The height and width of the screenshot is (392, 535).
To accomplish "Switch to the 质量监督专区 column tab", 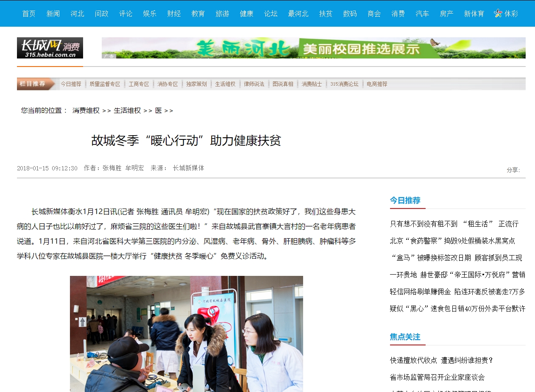I will click(x=105, y=84).
